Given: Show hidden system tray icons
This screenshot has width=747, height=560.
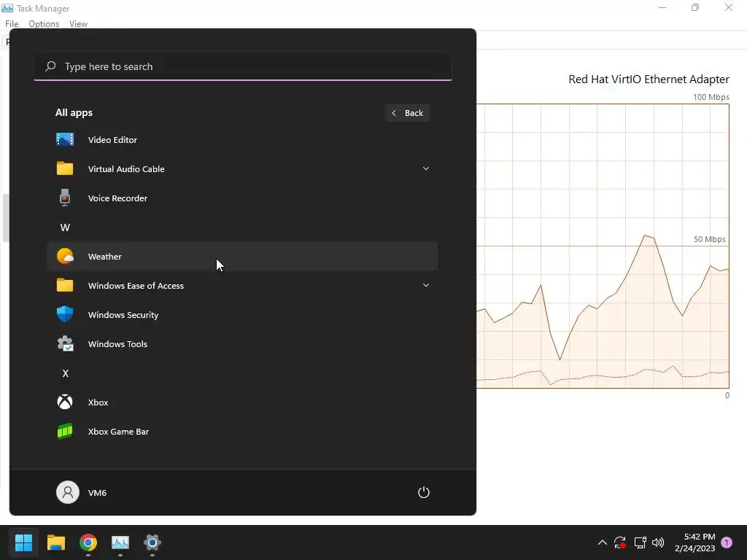Looking at the screenshot, I should coord(602,542).
